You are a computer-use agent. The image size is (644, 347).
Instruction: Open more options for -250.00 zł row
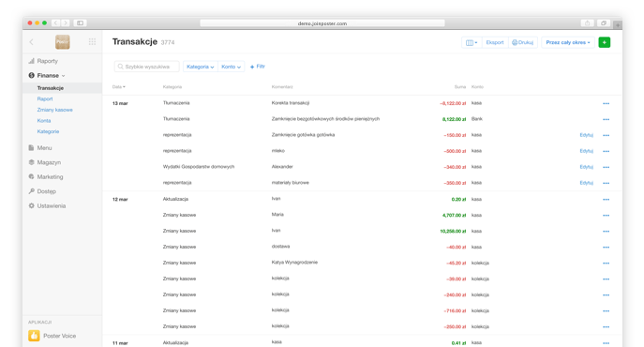pos(606,327)
